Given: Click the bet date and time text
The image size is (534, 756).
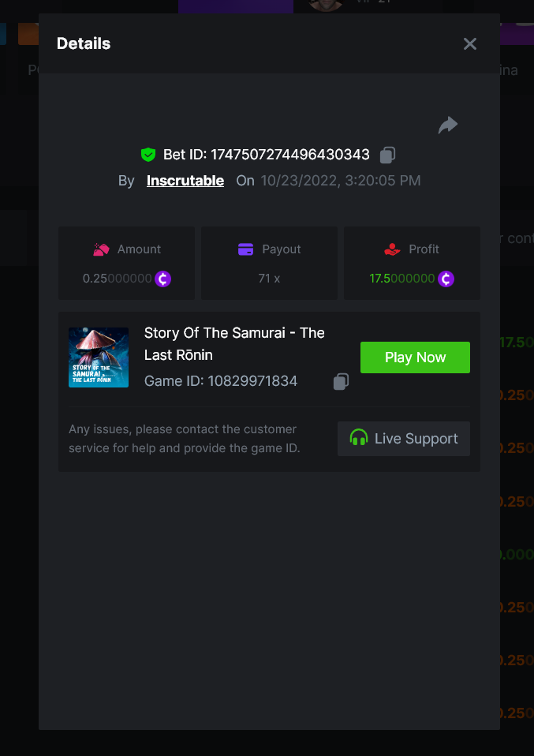Looking at the screenshot, I should 341,181.
